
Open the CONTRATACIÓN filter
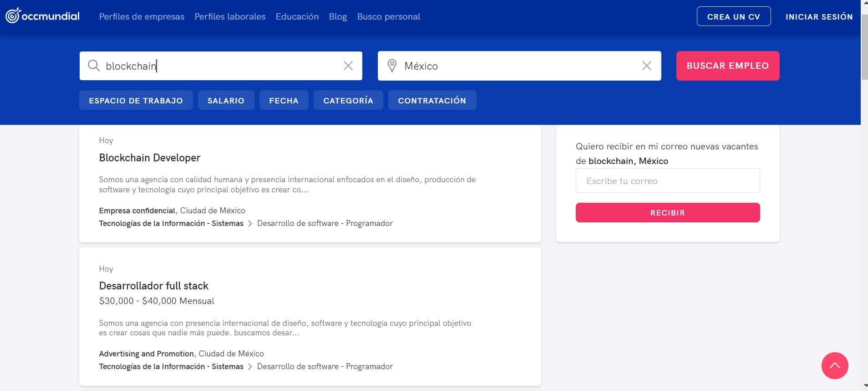coord(432,100)
